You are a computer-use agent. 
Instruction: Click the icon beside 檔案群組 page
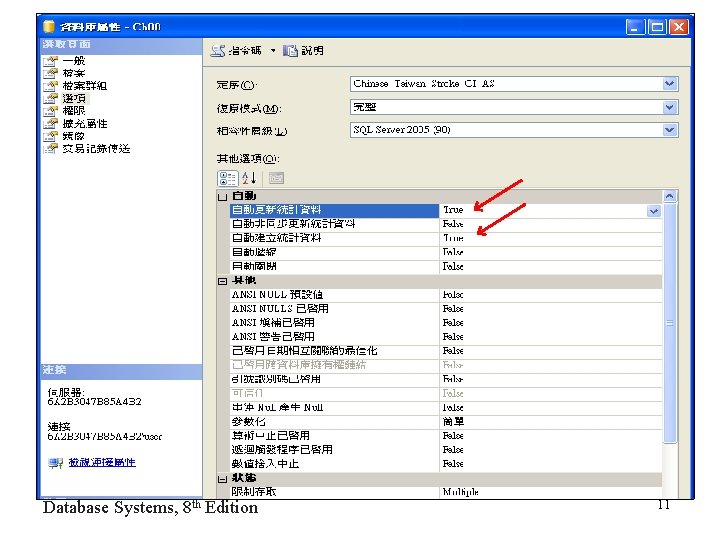[51, 86]
